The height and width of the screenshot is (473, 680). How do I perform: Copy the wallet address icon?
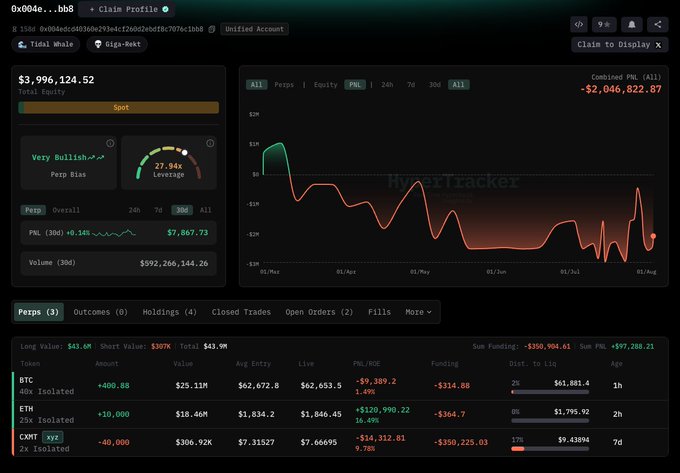[212, 29]
